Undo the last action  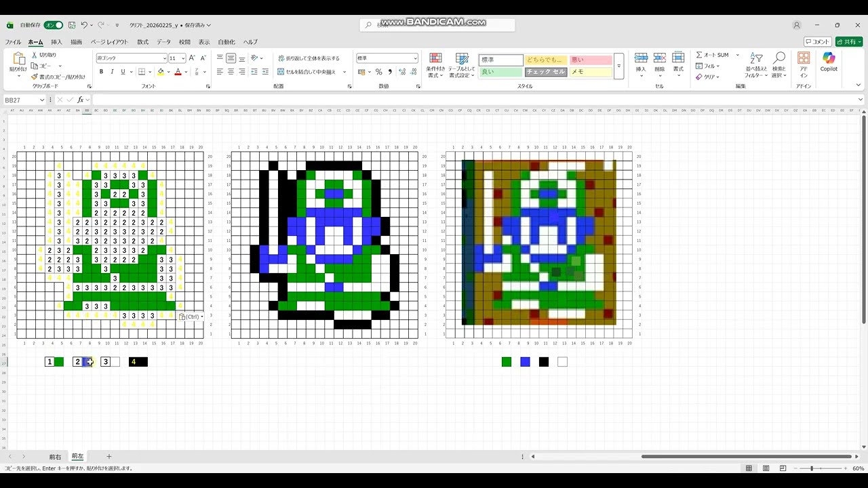point(85,25)
